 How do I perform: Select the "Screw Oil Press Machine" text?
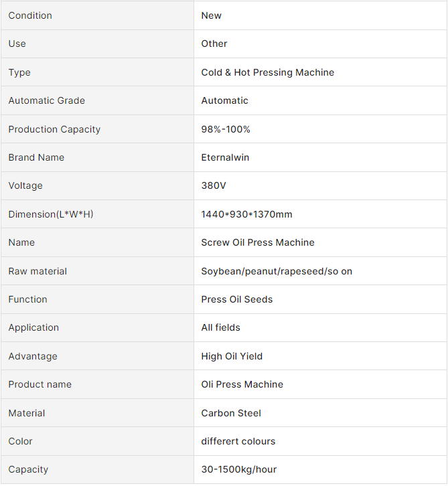tap(258, 242)
